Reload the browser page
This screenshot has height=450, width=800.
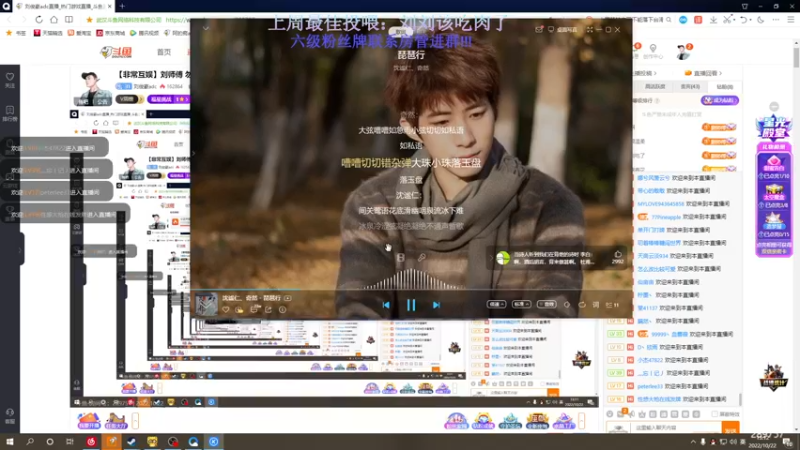click(39, 19)
